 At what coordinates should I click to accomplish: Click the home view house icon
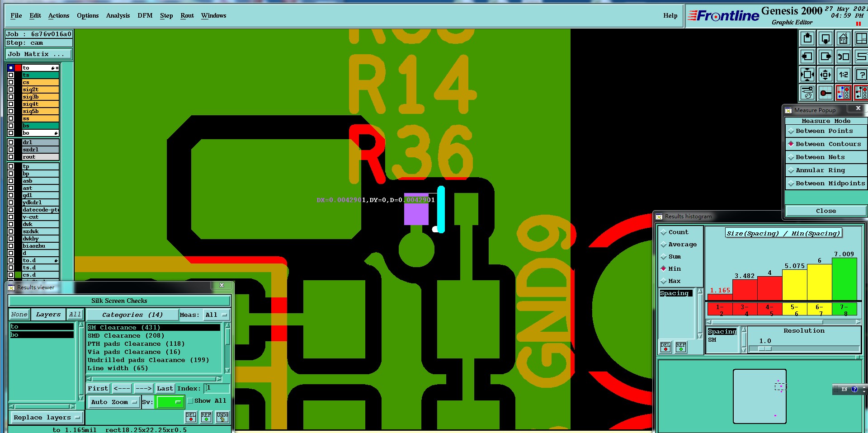(x=844, y=38)
